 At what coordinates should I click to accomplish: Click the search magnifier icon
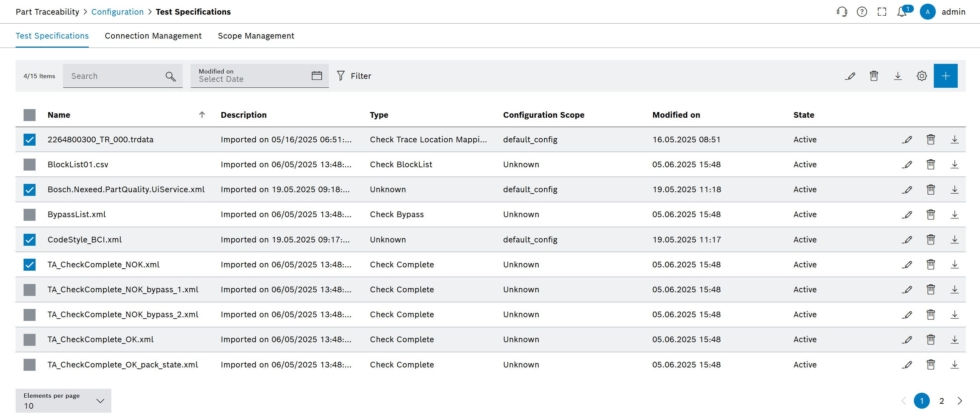(x=170, y=76)
